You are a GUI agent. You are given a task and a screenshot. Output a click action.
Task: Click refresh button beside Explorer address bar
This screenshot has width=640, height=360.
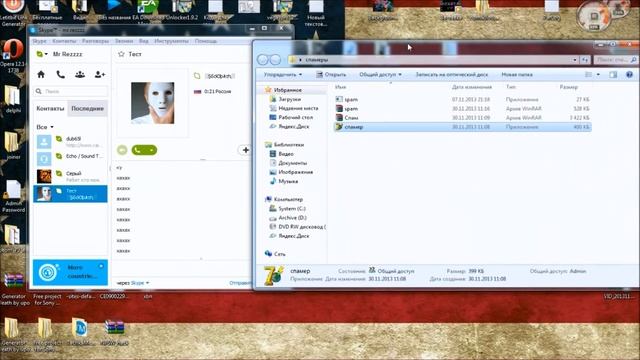pyautogui.click(x=585, y=60)
